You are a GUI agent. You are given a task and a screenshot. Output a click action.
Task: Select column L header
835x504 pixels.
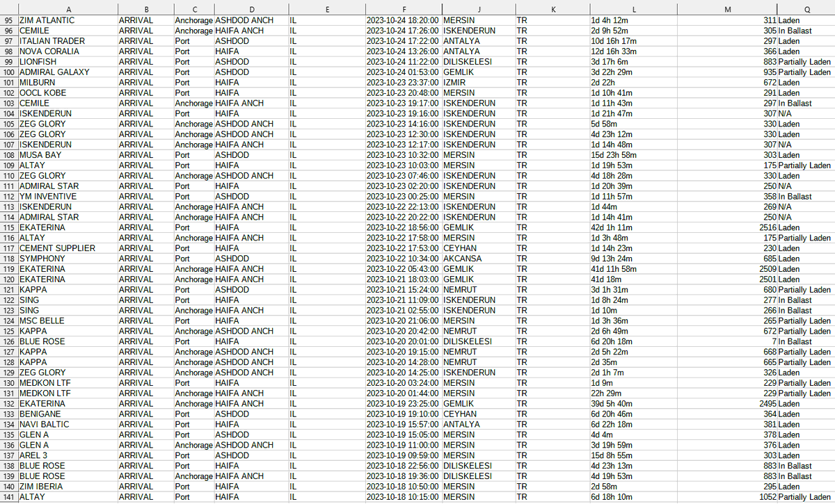(634, 9)
